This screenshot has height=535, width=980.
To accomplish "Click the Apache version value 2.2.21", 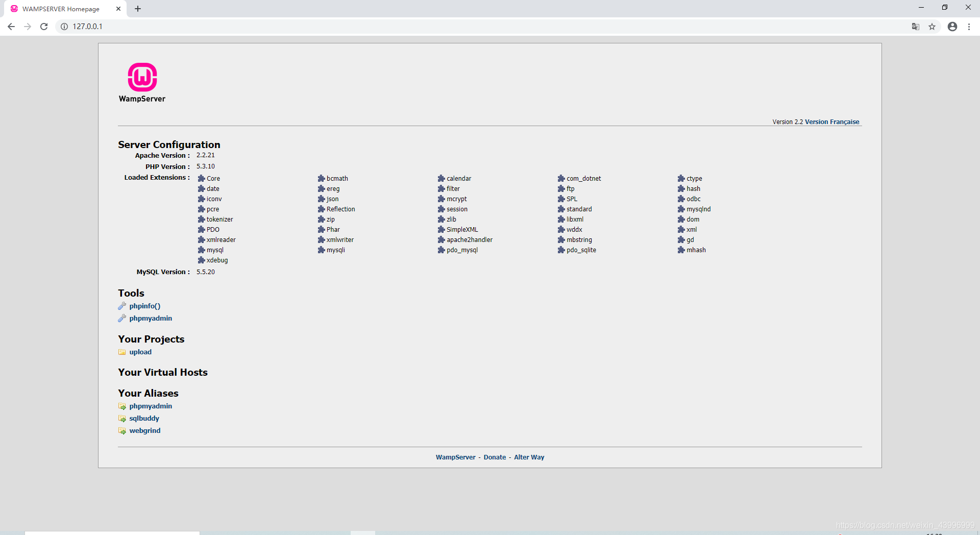I will pos(205,155).
